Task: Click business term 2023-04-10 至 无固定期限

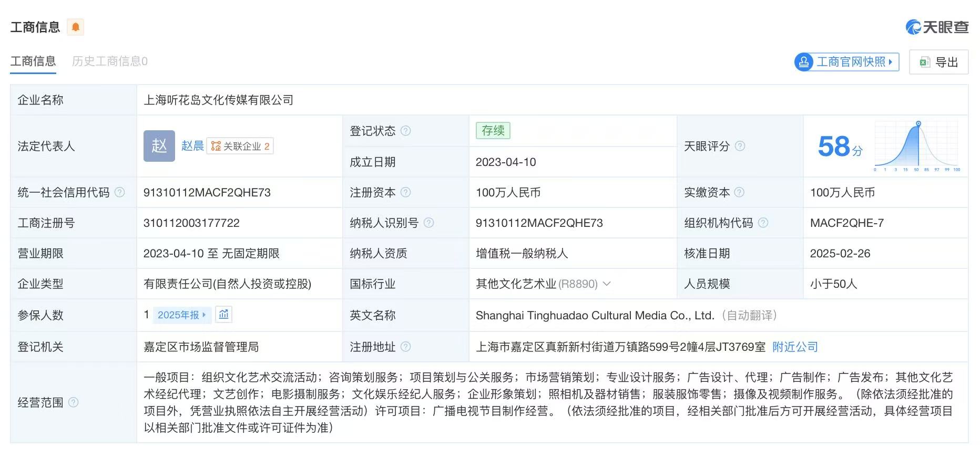Action: pos(211,253)
